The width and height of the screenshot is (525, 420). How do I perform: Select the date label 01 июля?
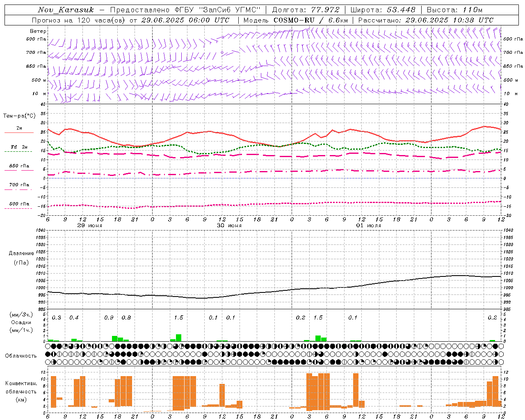pos(369,226)
